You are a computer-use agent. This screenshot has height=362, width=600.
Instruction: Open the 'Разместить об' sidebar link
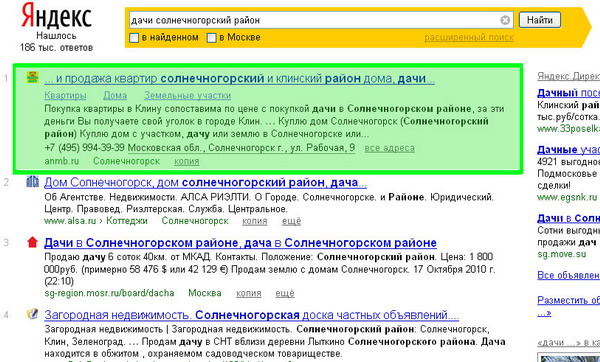coord(569,300)
